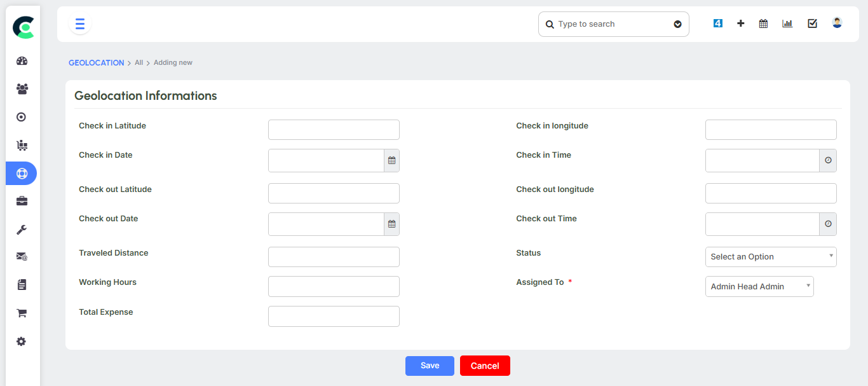The height and width of the screenshot is (386, 868).
Task: Open the briefcase Jobs section in sidebar
Action: click(x=21, y=201)
